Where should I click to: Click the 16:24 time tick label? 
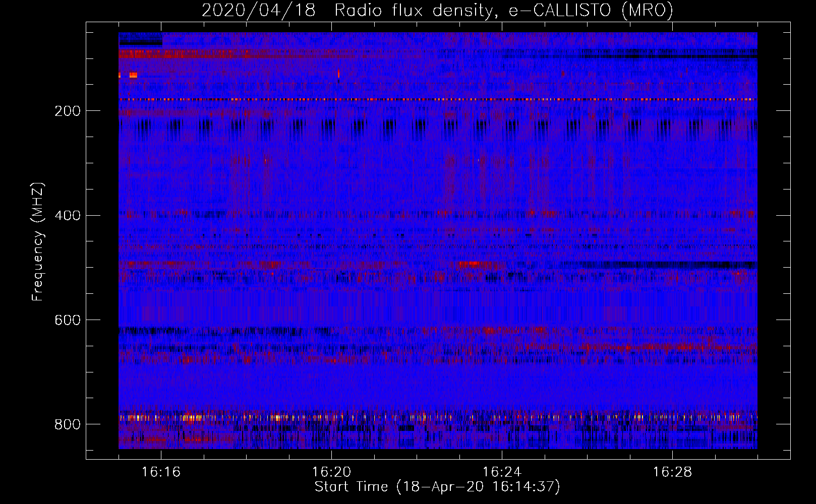[502, 472]
